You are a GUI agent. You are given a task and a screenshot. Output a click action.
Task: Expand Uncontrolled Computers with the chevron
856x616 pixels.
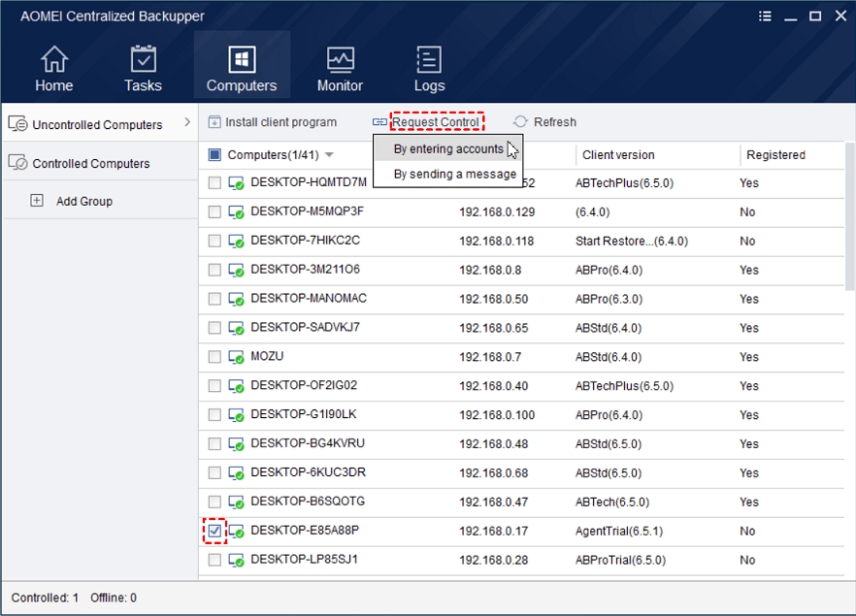[187, 122]
